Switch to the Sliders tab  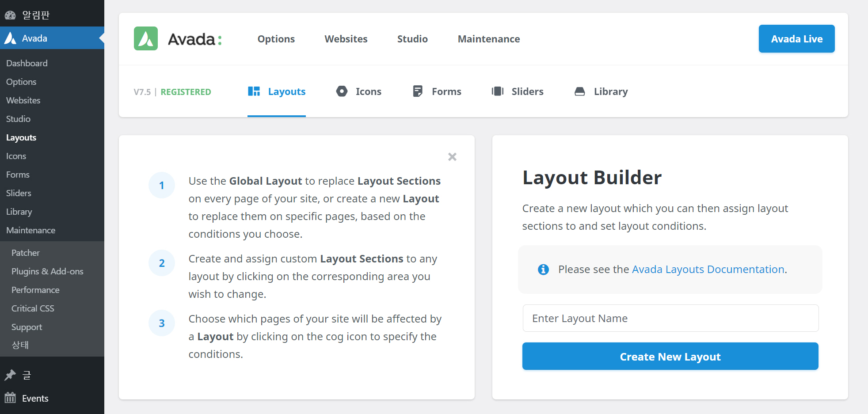coord(518,91)
